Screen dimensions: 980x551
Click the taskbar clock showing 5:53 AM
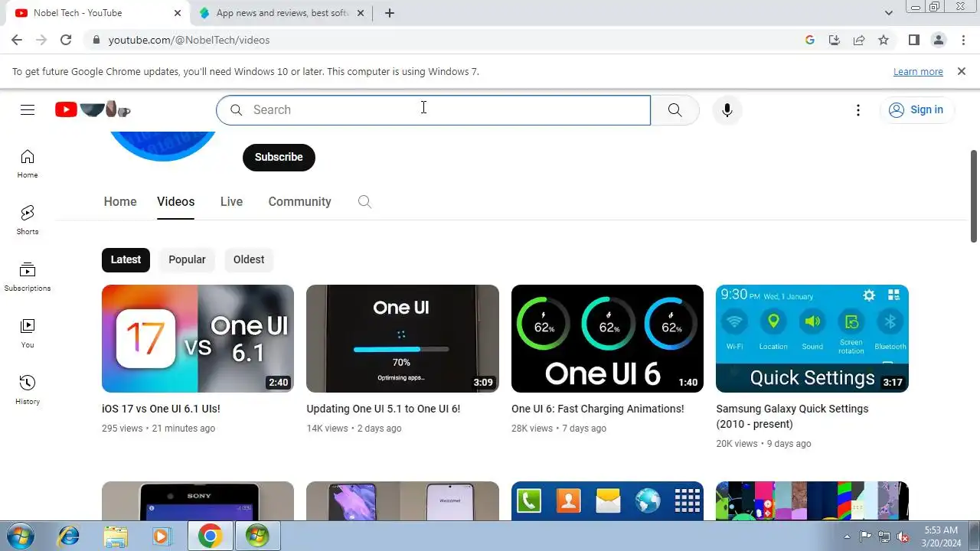pyautogui.click(x=941, y=536)
